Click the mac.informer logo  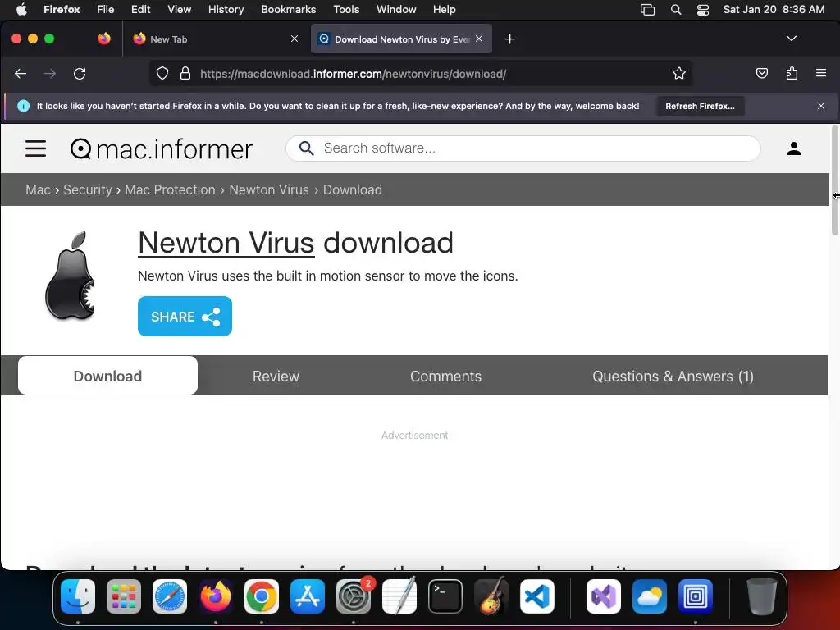point(162,149)
